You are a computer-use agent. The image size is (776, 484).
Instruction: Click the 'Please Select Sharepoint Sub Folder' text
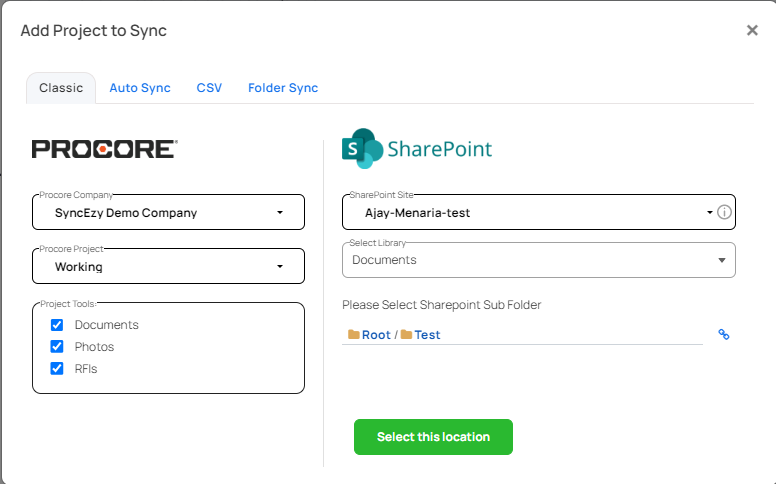(441, 305)
